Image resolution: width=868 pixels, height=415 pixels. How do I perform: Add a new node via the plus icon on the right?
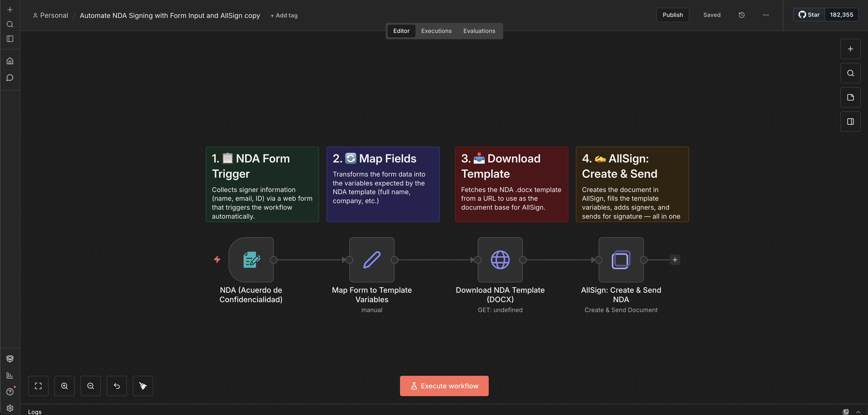(x=850, y=49)
